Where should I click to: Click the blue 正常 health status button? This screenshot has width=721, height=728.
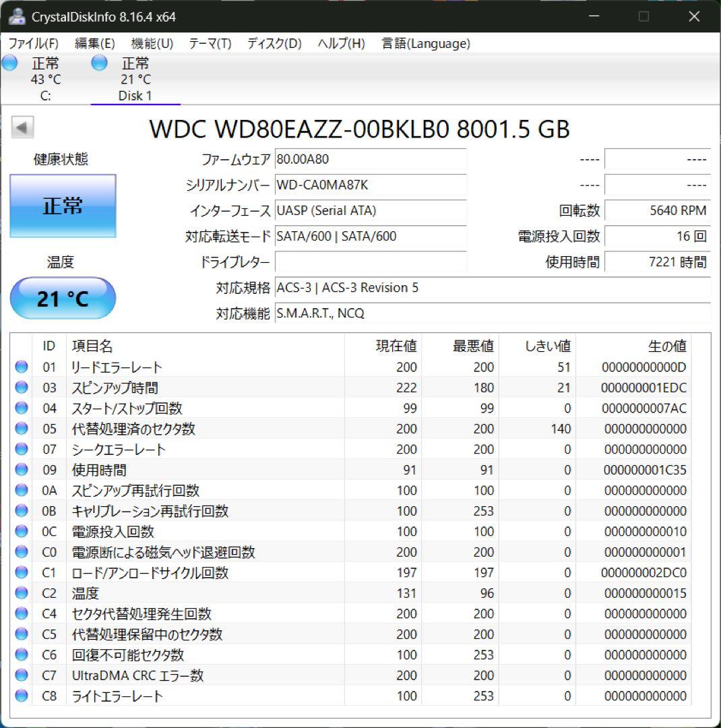pos(63,206)
